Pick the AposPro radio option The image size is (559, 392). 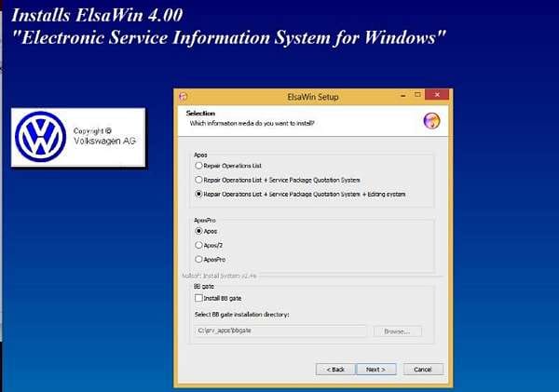[198, 259]
